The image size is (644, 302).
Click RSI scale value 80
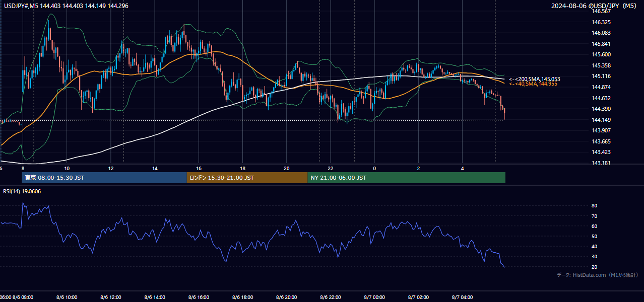595,206
